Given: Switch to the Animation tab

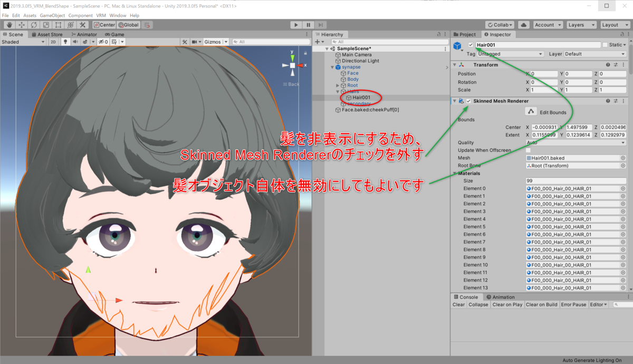Looking at the screenshot, I should coord(500,297).
